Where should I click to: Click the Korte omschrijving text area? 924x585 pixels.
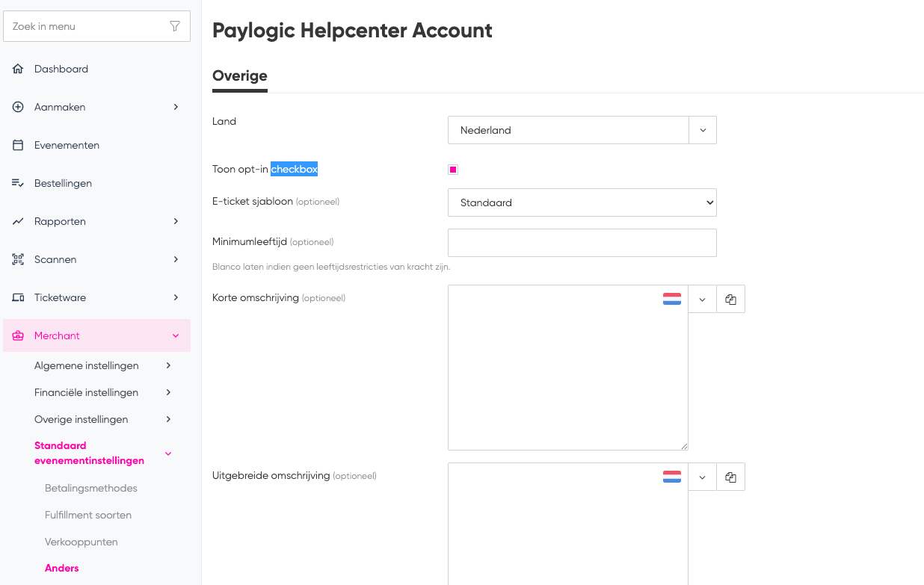click(568, 368)
